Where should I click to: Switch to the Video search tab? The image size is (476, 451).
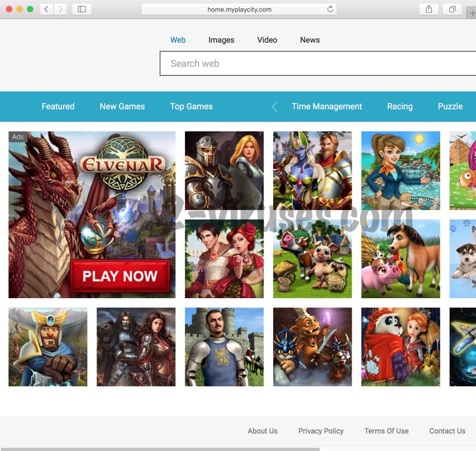(x=267, y=40)
